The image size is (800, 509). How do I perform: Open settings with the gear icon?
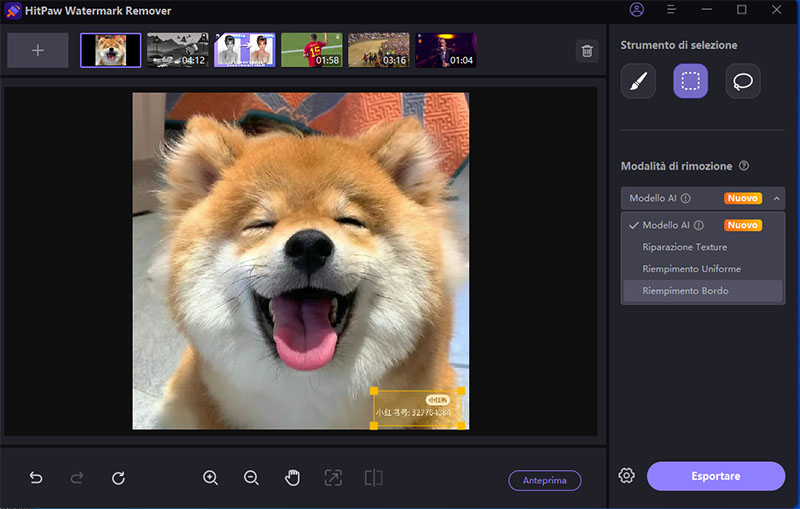(x=626, y=476)
